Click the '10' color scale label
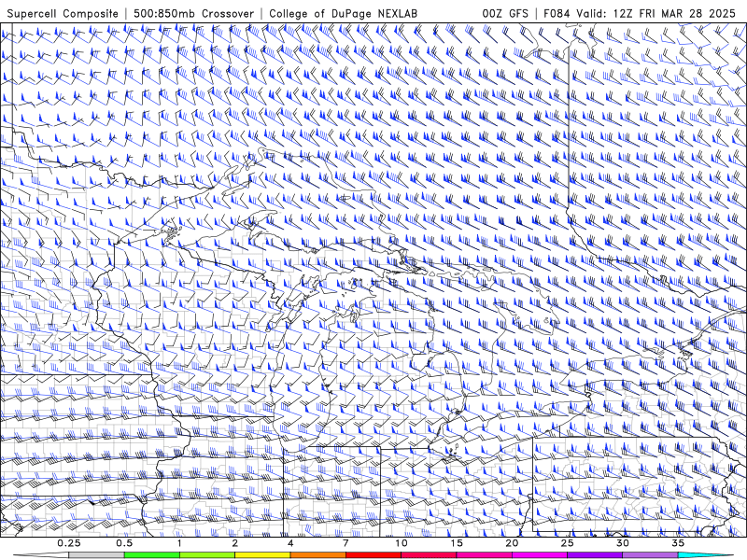The image size is (747, 560). point(402,543)
